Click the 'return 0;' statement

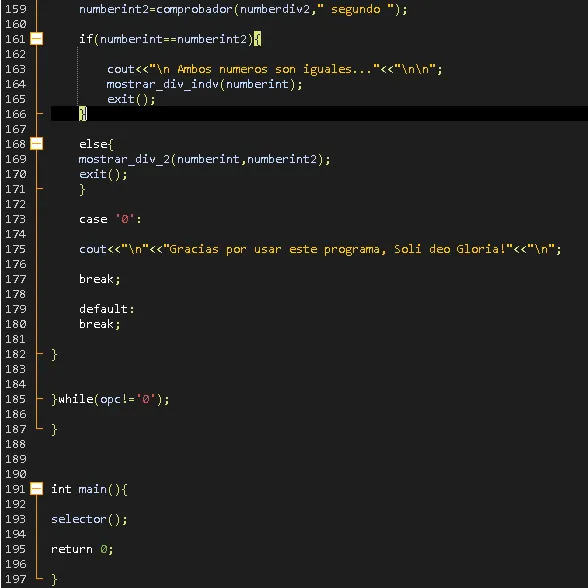pos(82,549)
